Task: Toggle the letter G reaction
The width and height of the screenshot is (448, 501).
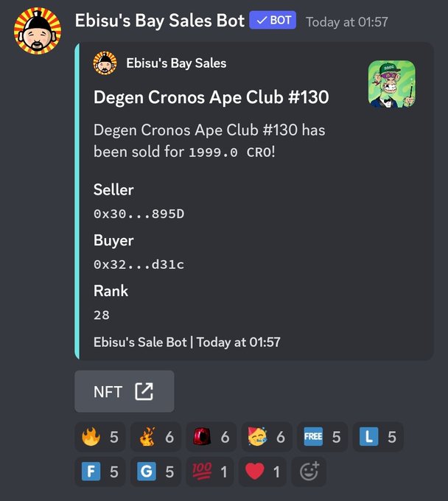Action: (x=155, y=472)
